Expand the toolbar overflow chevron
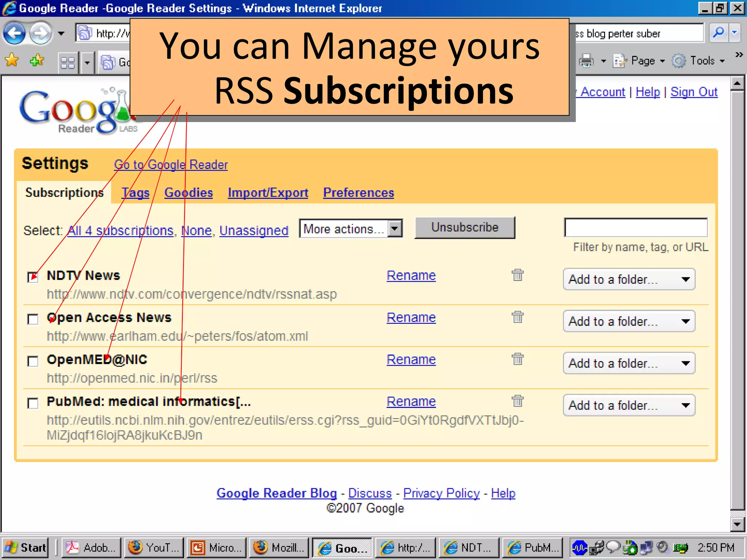This screenshot has width=747, height=560. (739, 55)
